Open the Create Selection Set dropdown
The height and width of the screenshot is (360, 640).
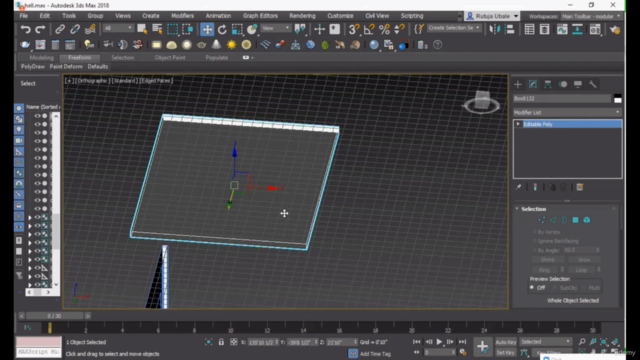coord(454,28)
